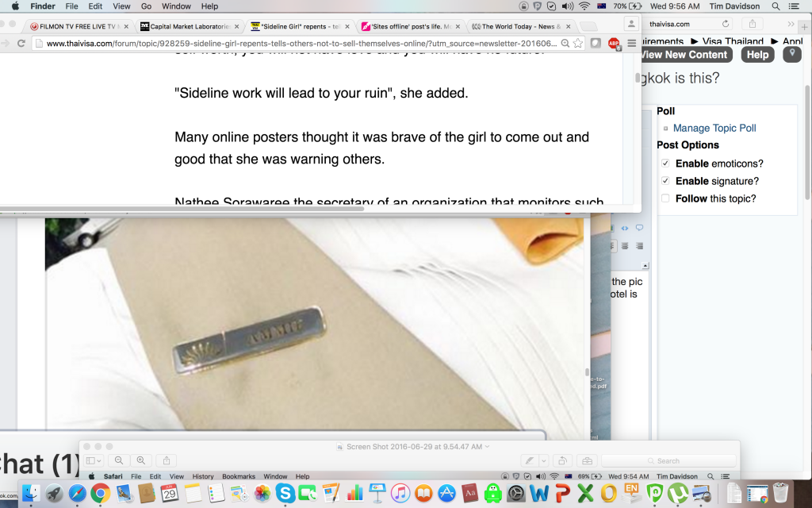Show Preview markup toolbox
Viewport: 812px width, 508px height.
click(x=587, y=460)
